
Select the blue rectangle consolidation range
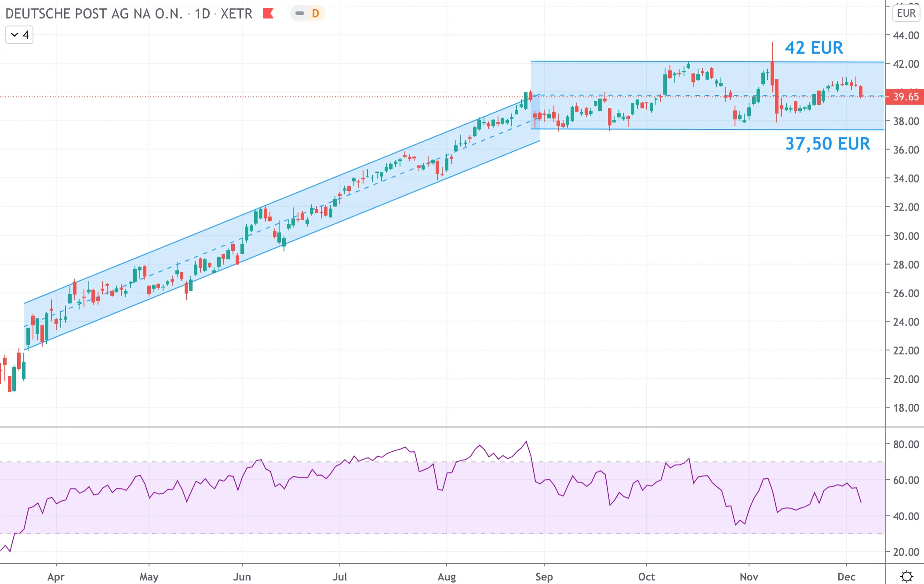coord(707,95)
